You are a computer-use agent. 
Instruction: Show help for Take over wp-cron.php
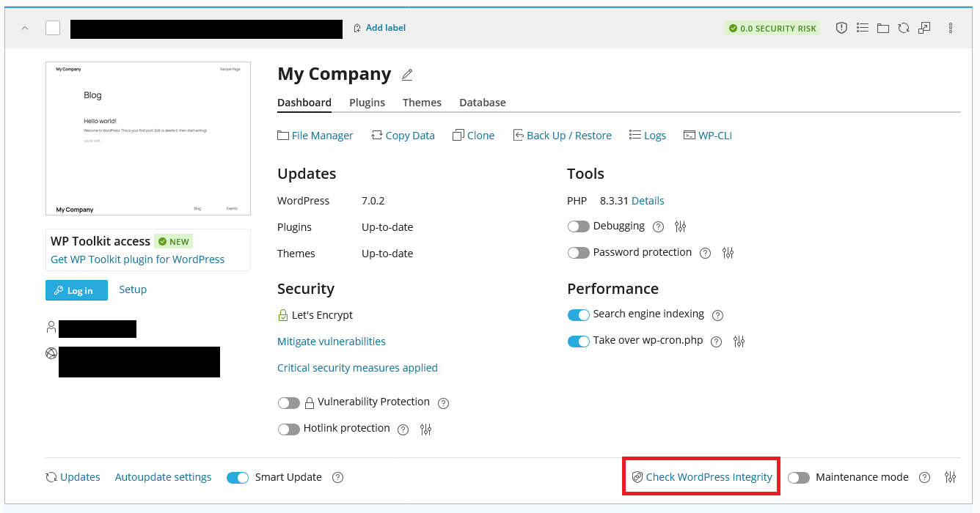[717, 342]
